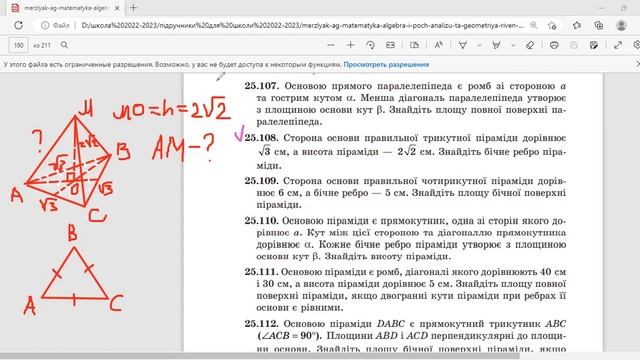This screenshot has height=360, width=640.
Task: Select the Erase tool
Action: pos(530,45)
